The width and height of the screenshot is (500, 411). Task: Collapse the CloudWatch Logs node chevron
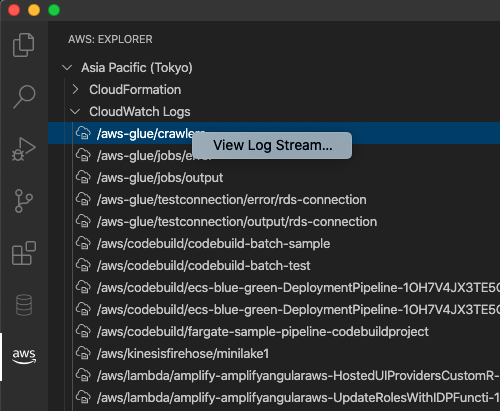pos(75,112)
